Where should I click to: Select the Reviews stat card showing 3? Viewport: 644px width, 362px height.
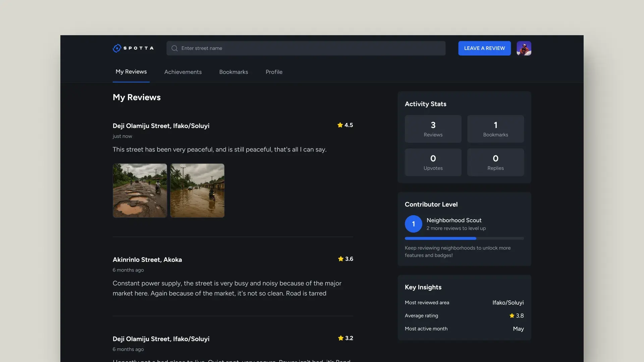pos(433,129)
